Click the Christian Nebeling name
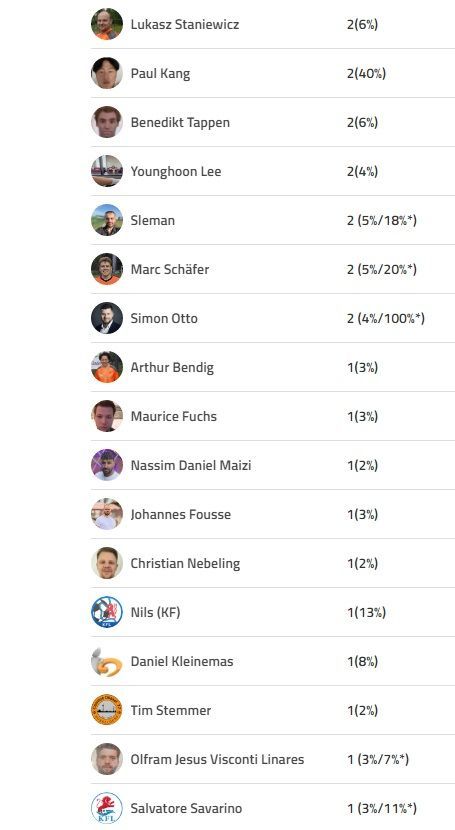455x830 pixels. [185, 563]
